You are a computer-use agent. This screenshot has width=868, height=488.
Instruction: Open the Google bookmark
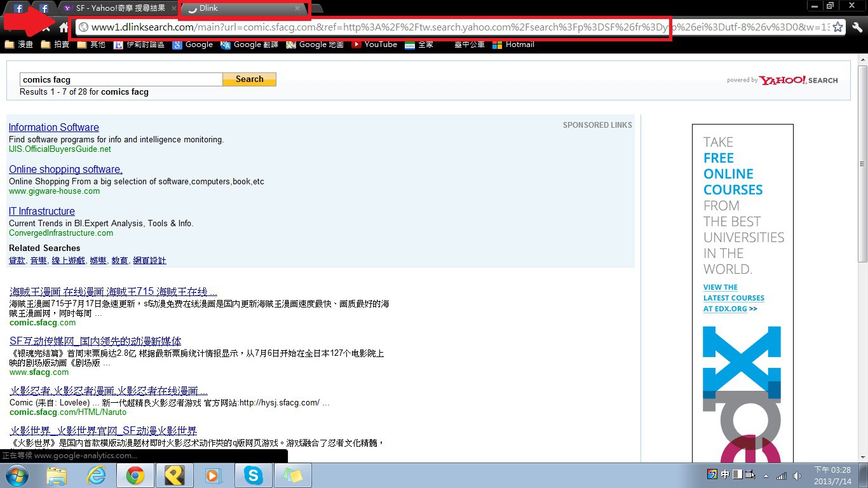click(x=193, y=44)
